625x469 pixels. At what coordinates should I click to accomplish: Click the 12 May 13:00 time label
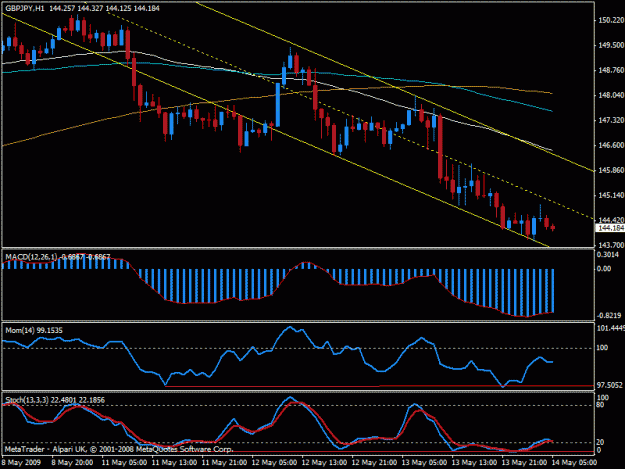click(324, 463)
